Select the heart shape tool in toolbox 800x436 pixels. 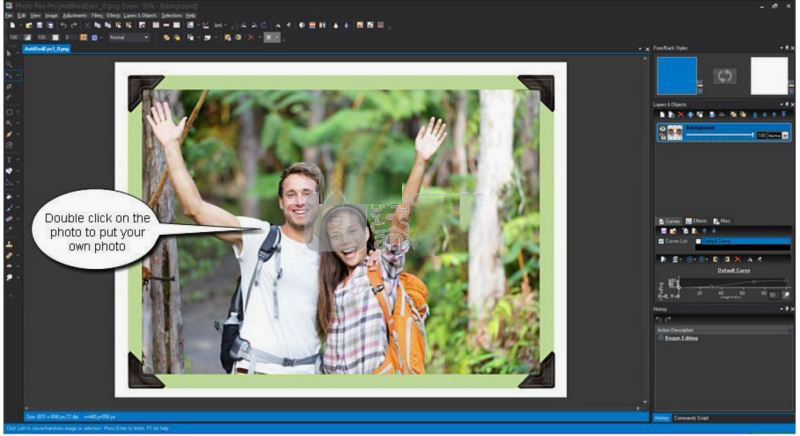click(x=9, y=171)
